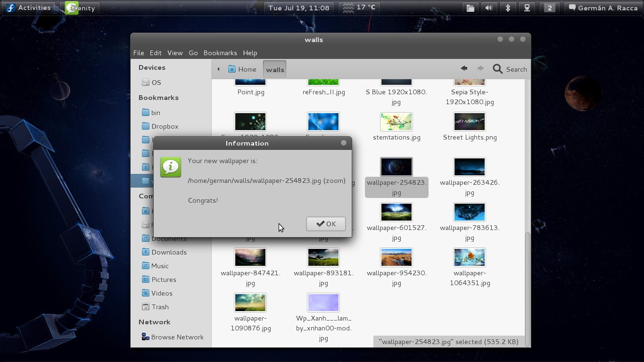Open the Pictures folder in sidebar
The height and width of the screenshot is (362, 644).
(159, 280)
